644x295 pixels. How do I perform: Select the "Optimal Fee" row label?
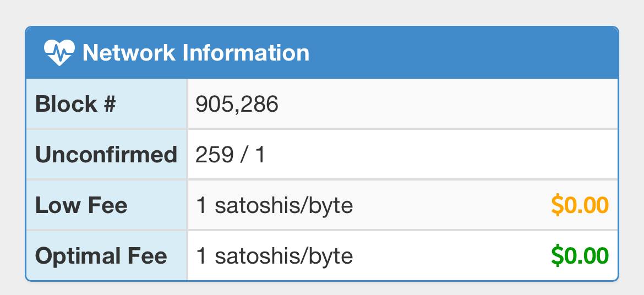[101, 256]
